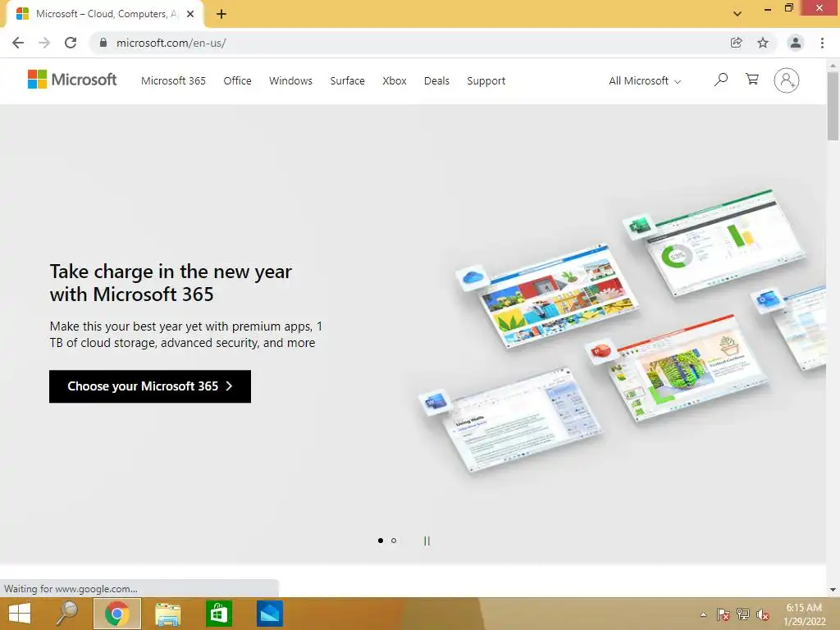Show hidden tray icons arrow
The height and width of the screenshot is (630, 840).
point(703,614)
